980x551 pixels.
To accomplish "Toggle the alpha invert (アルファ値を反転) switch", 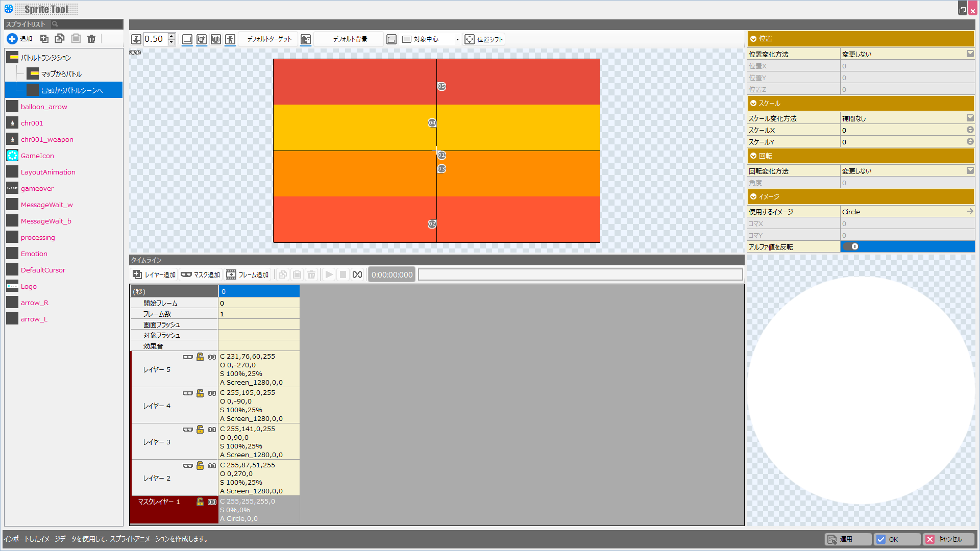I will (x=851, y=247).
